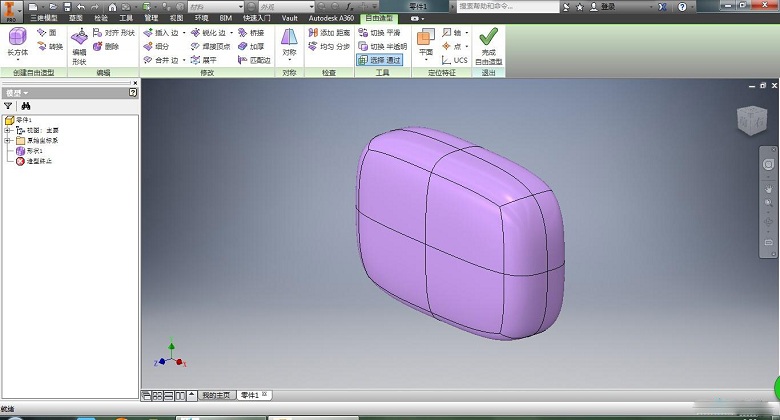780x420 pixels.
Task: Click the ViewCube in the viewport corner
Action: click(750, 121)
